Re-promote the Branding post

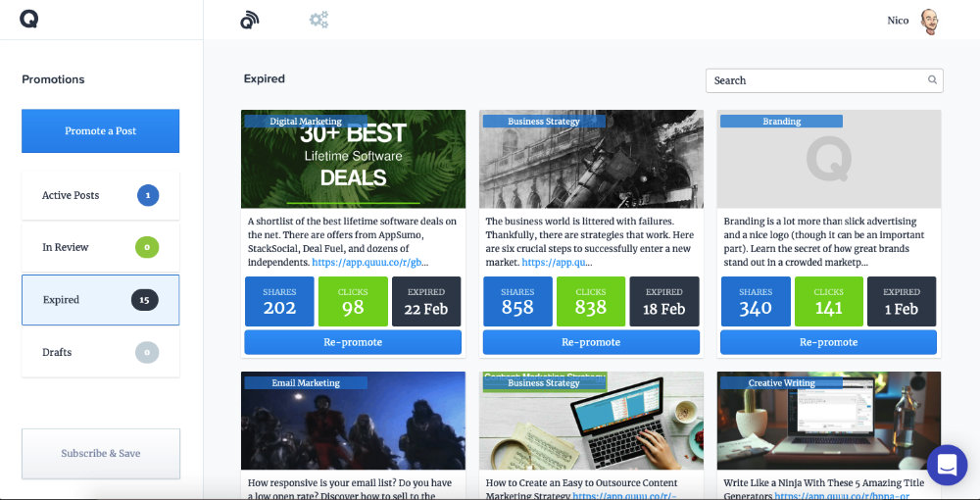click(828, 342)
